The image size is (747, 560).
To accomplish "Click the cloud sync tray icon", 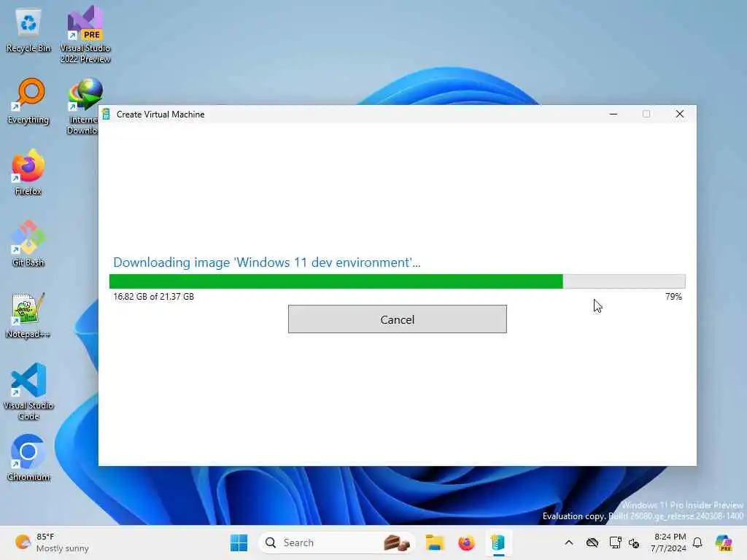I will [x=592, y=542].
